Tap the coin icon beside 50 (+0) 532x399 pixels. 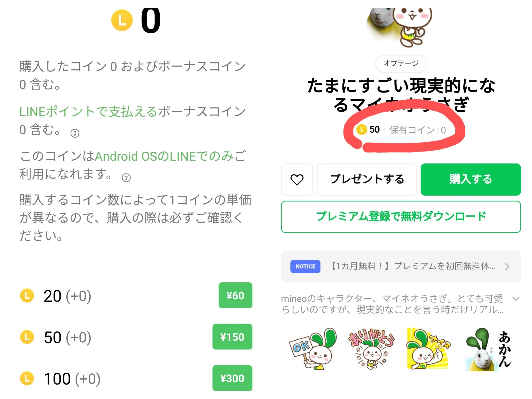pos(27,337)
